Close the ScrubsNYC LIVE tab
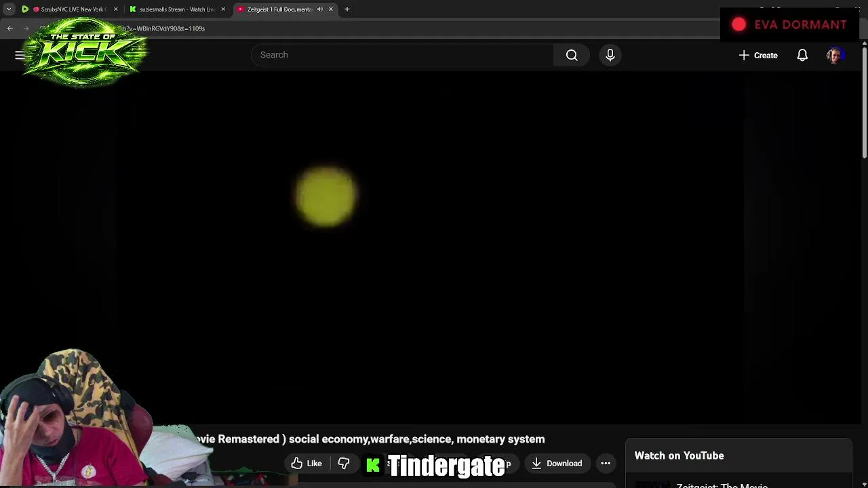This screenshot has width=868, height=488. click(x=115, y=9)
